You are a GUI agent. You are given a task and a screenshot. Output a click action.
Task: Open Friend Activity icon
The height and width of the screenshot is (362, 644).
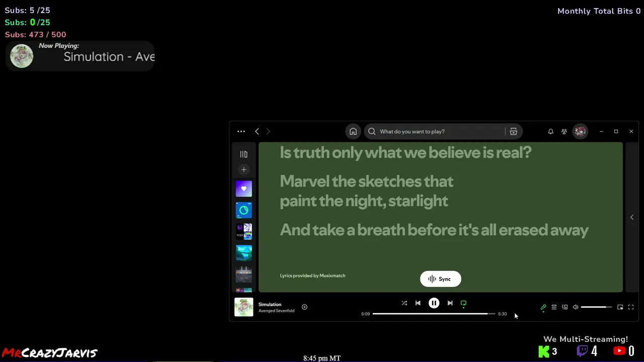tap(564, 132)
